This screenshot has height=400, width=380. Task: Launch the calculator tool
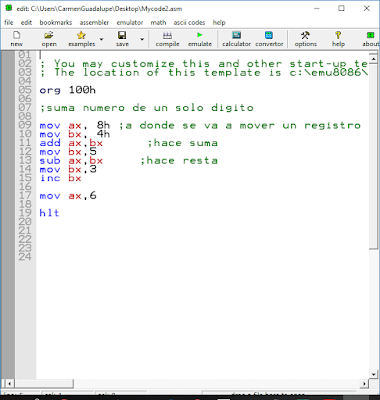236,39
